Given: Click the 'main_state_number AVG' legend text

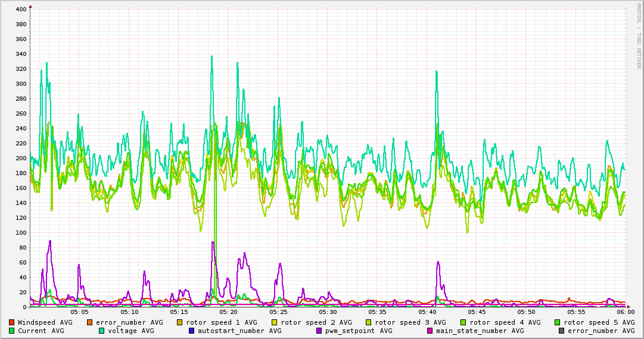Looking at the screenshot, I should pos(480,331).
